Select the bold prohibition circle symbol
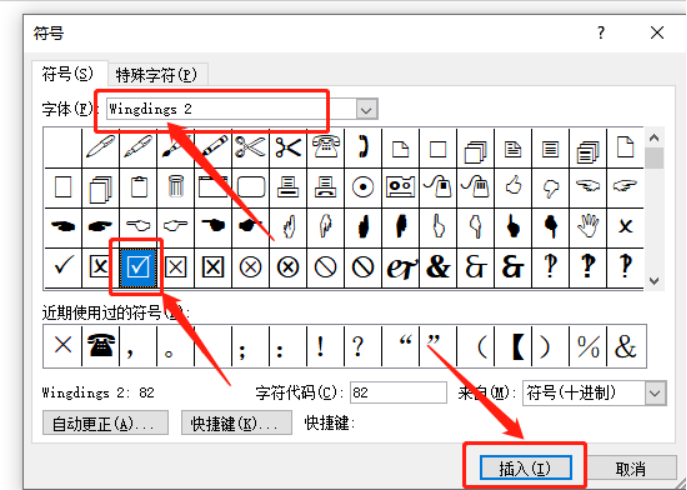The width and height of the screenshot is (687, 490). point(363,267)
